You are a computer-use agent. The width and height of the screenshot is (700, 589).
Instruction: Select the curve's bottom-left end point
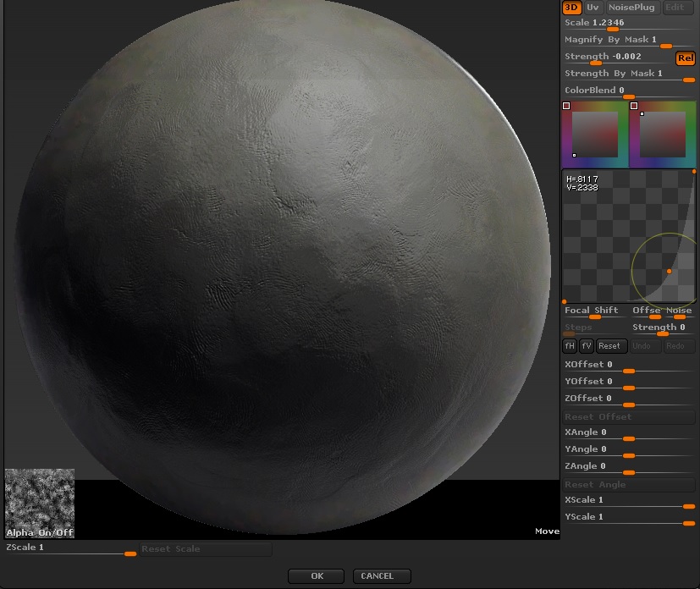(565, 302)
